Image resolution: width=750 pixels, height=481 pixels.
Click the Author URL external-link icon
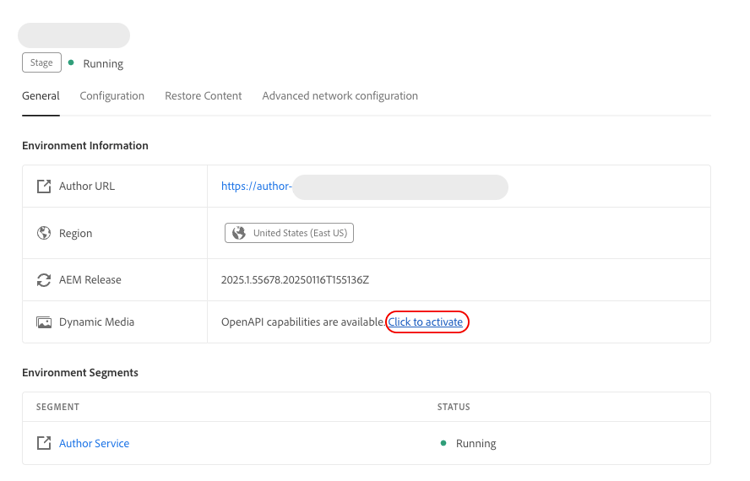44,186
